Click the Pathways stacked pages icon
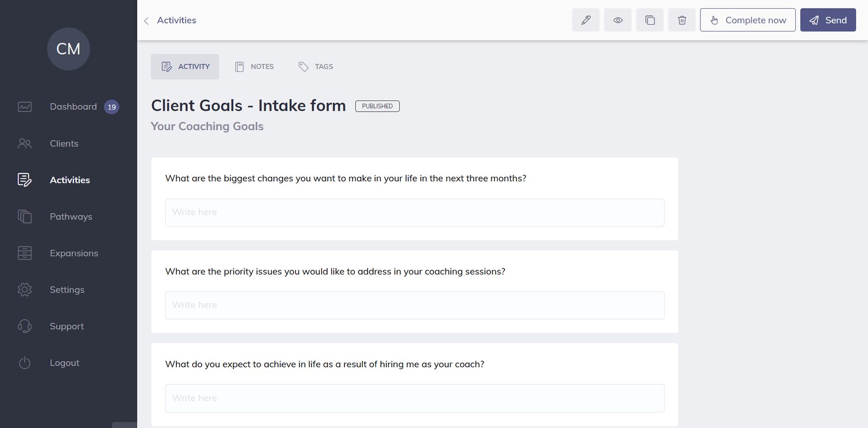Image resolution: width=868 pixels, height=428 pixels. click(x=24, y=216)
